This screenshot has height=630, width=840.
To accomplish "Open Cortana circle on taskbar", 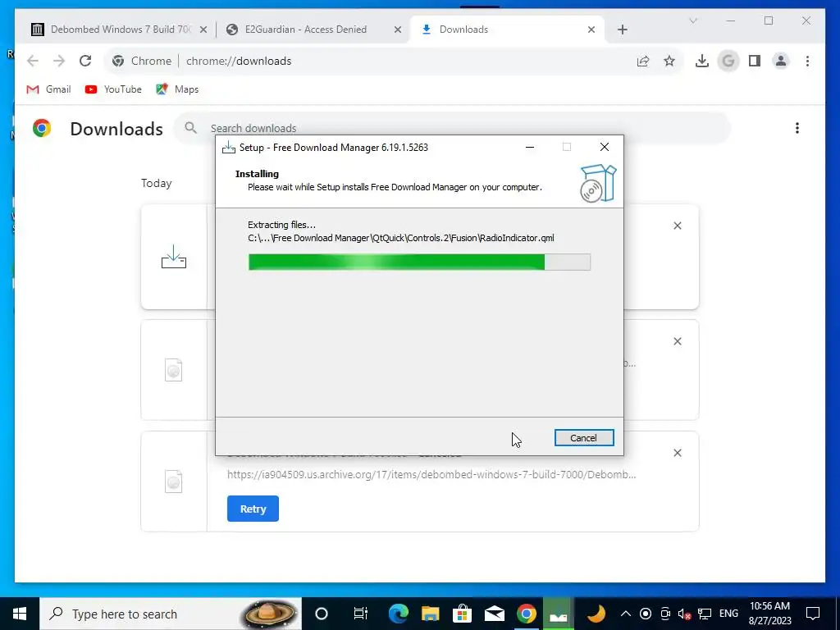I will click(322, 614).
